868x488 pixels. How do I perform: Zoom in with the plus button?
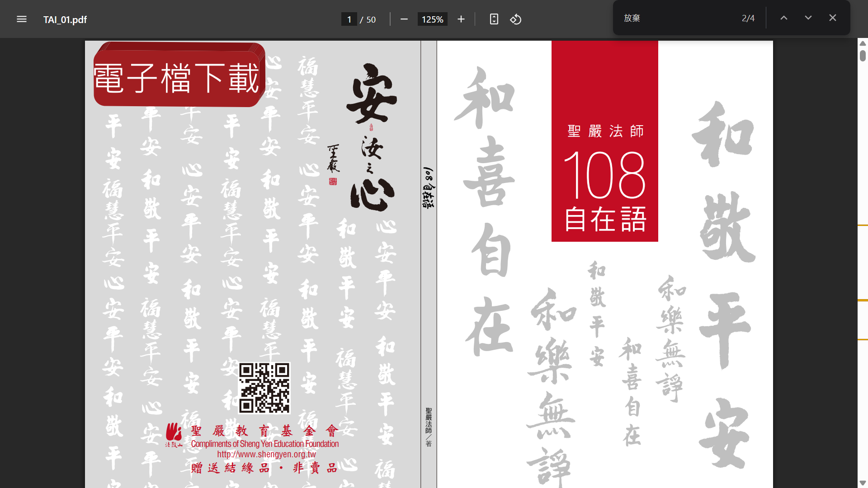pyautogui.click(x=461, y=19)
